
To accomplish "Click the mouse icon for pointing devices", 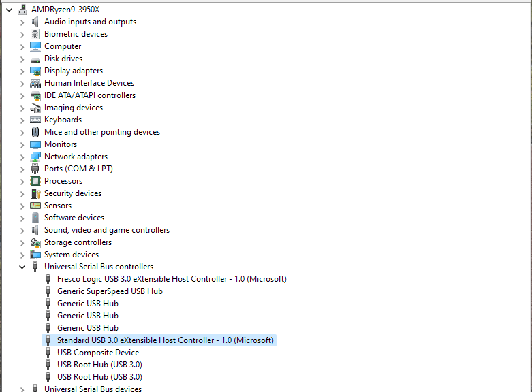I will pyautogui.click(x=35, y=132).
